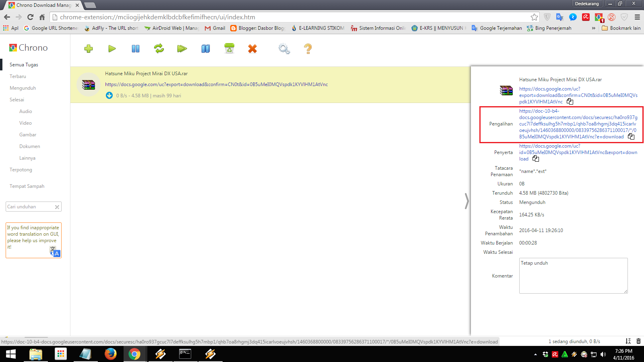Open Tempat Sampah trash list

tap(27, 186)
